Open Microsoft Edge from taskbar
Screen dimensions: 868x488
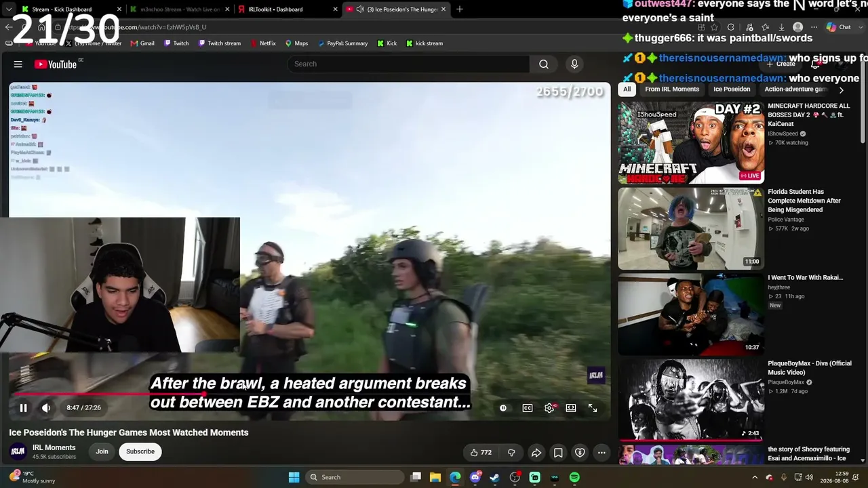tap(455, 477)
